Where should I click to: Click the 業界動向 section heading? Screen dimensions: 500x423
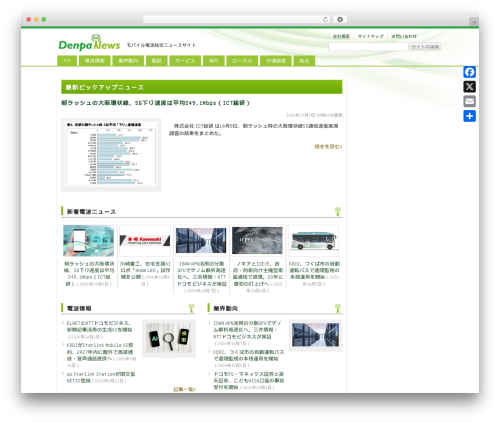pyautogui.click(x=225, y=308)
